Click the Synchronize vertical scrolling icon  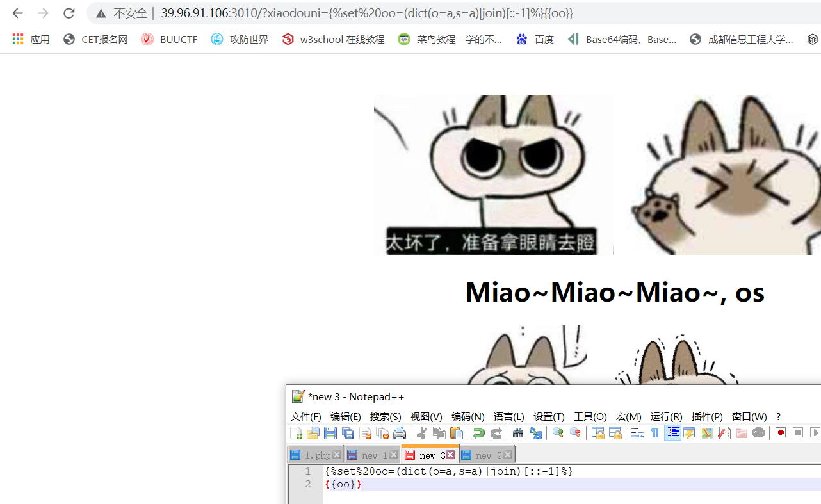click(x=597, y=433)
